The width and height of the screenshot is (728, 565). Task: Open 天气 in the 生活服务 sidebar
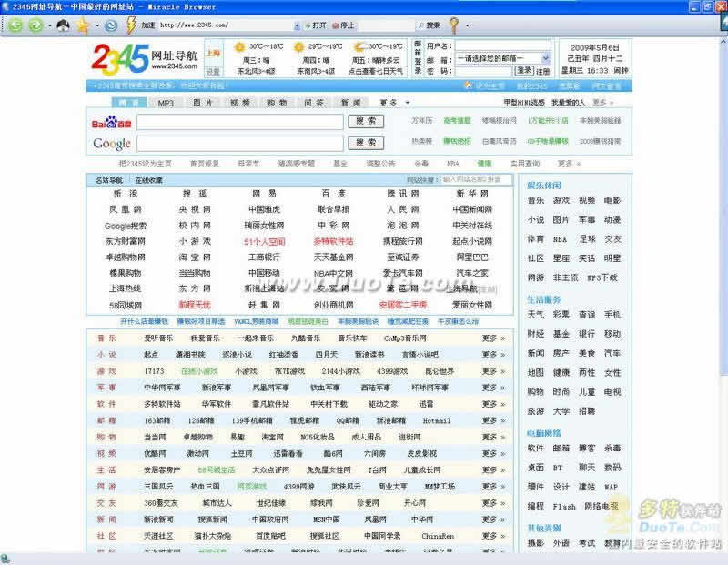point(535,314)
